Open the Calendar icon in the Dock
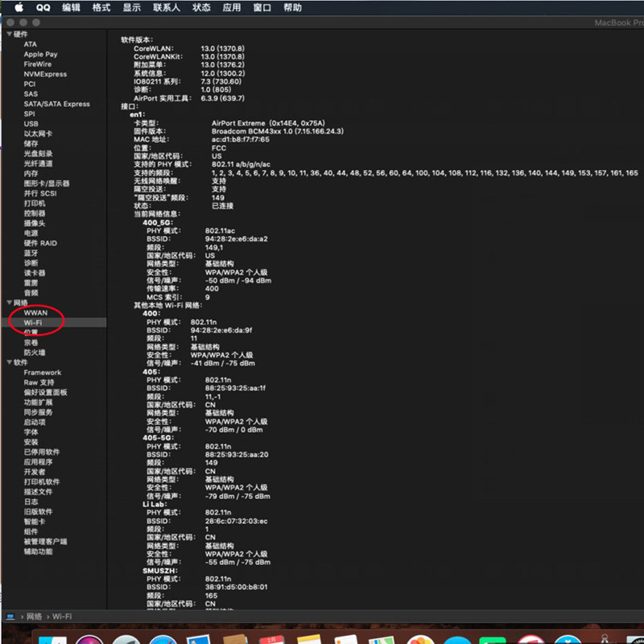Viewport: 644px width, 644px height. click(271, 639)
